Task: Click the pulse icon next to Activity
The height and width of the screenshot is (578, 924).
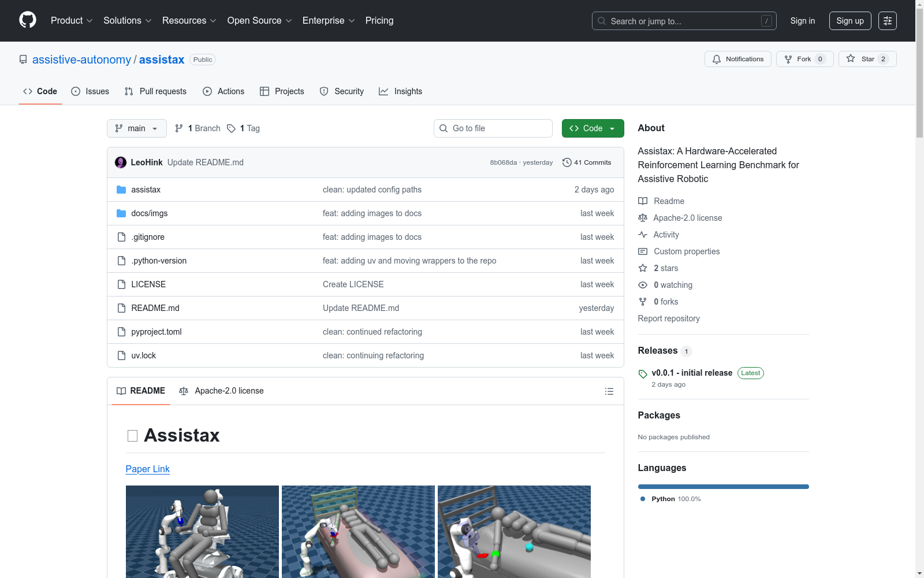Action: (x=643, y=235)
